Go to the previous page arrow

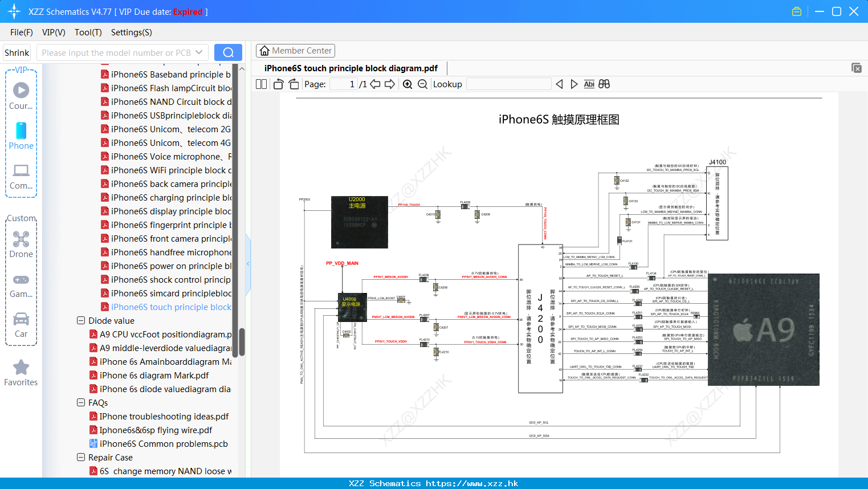point(375,84)
